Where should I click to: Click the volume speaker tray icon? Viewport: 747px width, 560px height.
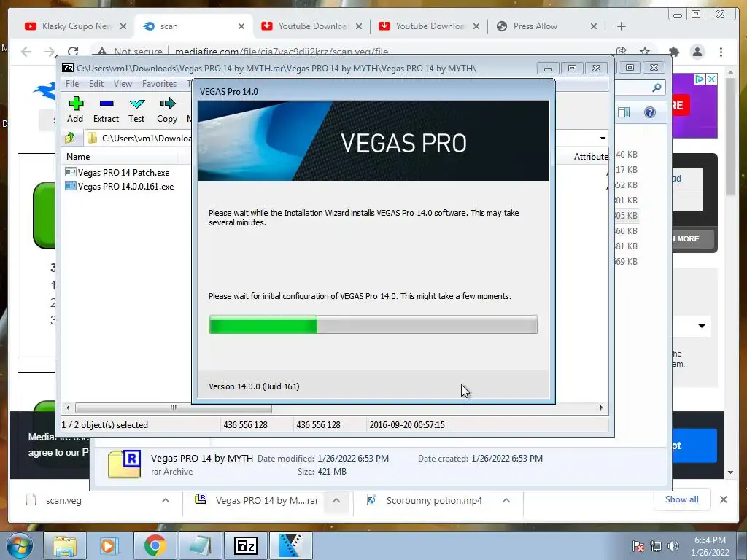click(673, 546)
